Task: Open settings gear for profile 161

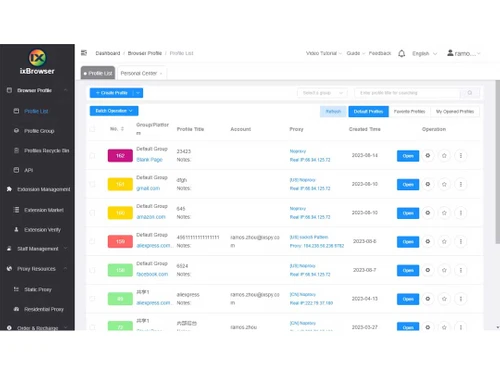Action: (x=428, y=184)
